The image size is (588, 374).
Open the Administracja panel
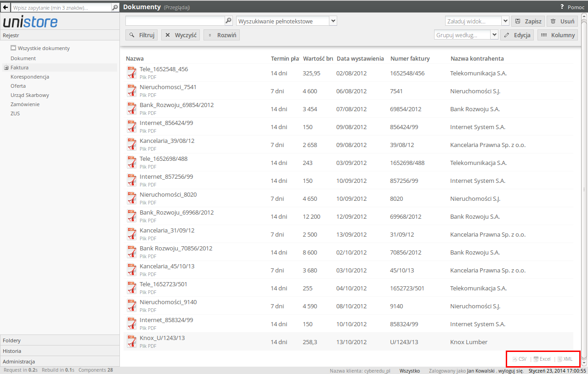click(x=60, y=361)
